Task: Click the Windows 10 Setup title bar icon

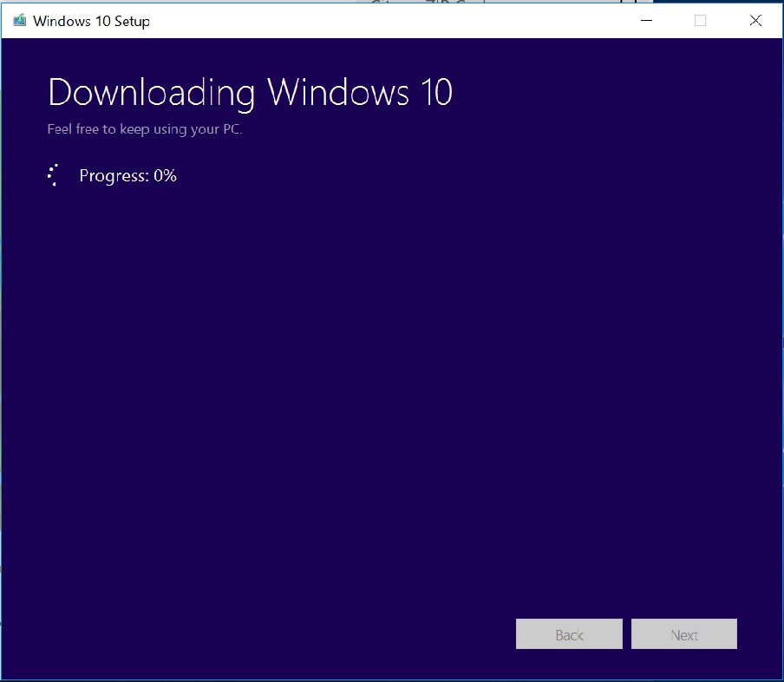Action: point(19,21)
